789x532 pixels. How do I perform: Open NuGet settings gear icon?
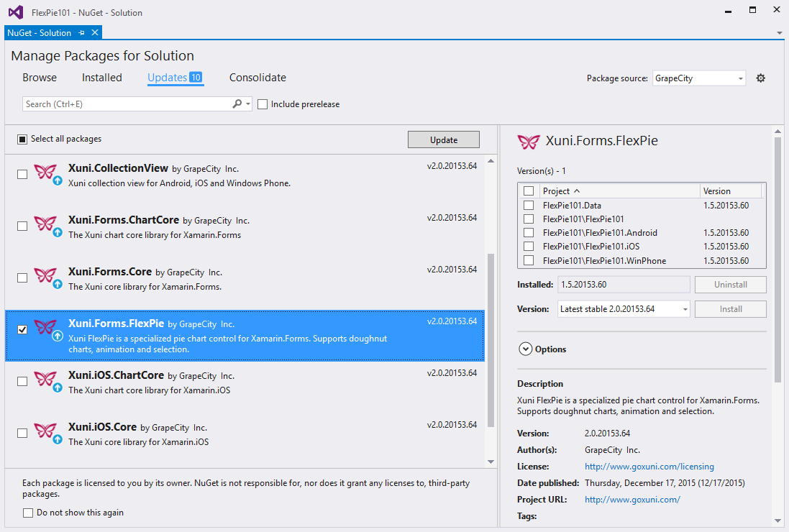(760, 78)
